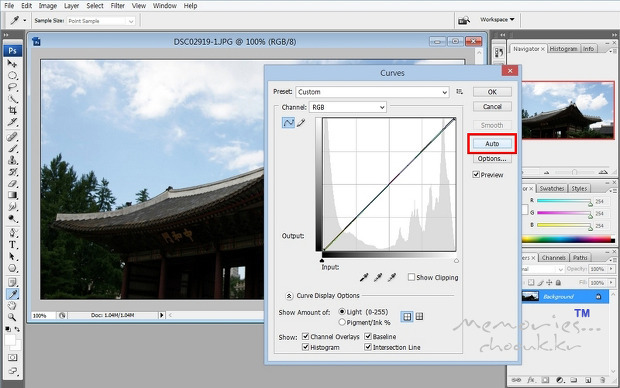Swap foreground and background colors
620x388 pixels.
pos(17,329)
